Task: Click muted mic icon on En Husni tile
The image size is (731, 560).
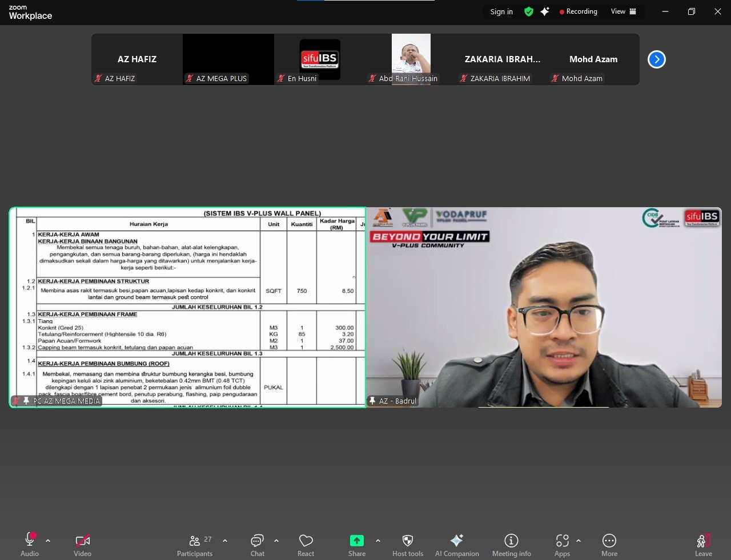Action: (x=281, y=79)
